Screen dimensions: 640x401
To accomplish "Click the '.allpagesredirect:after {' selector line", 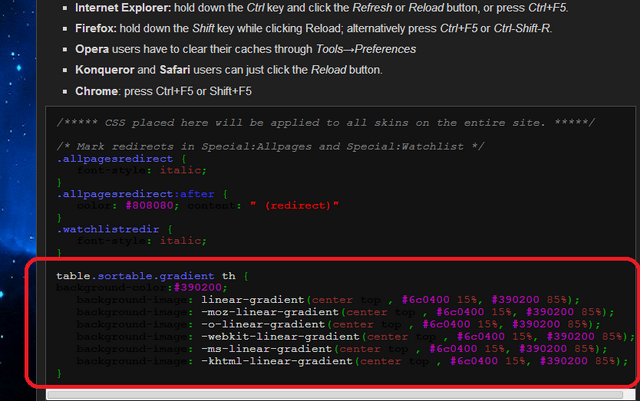I will [142, 194].
